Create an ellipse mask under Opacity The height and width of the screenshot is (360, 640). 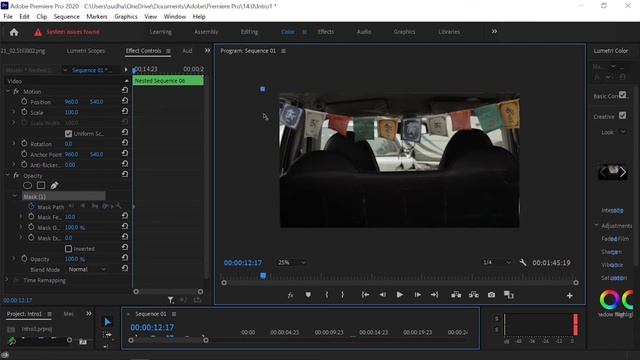click(x=27, y=186)
